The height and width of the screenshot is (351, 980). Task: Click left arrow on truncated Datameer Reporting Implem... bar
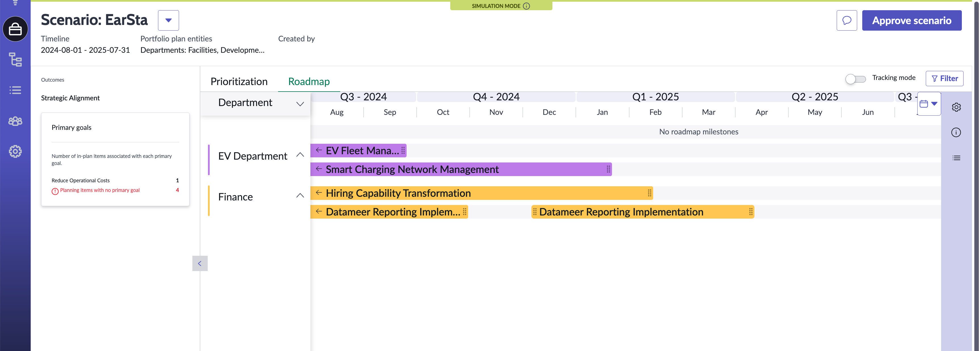click(319, 212)
